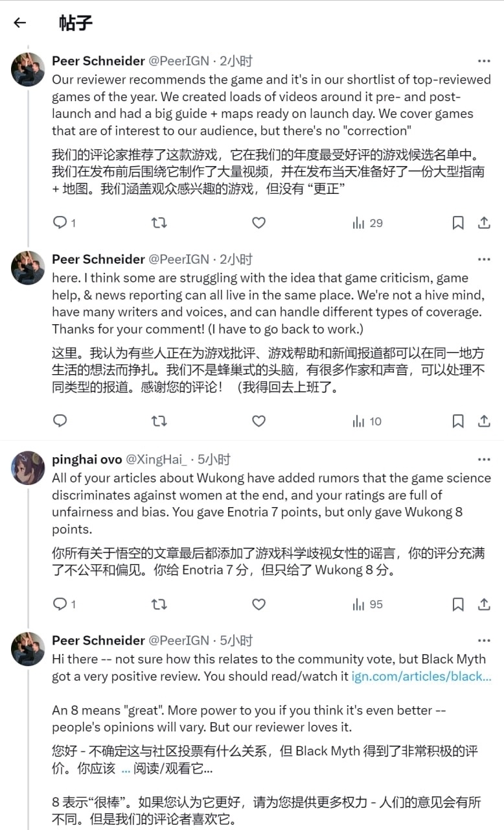Open Peer Schneider avatar in second post
504x830 pixels.
[28, 268]
